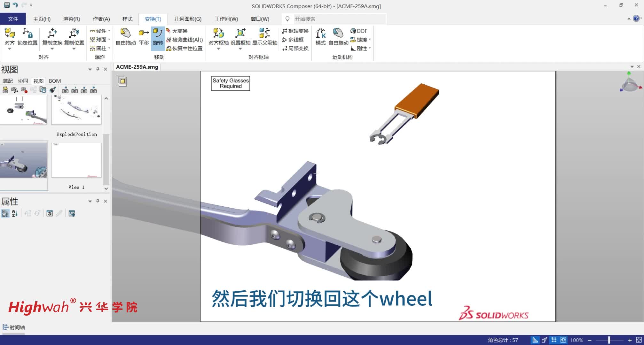Screen dimensions: 644x345
Task: Toggle the perspective camera icon in status bar
Action: 544,340
